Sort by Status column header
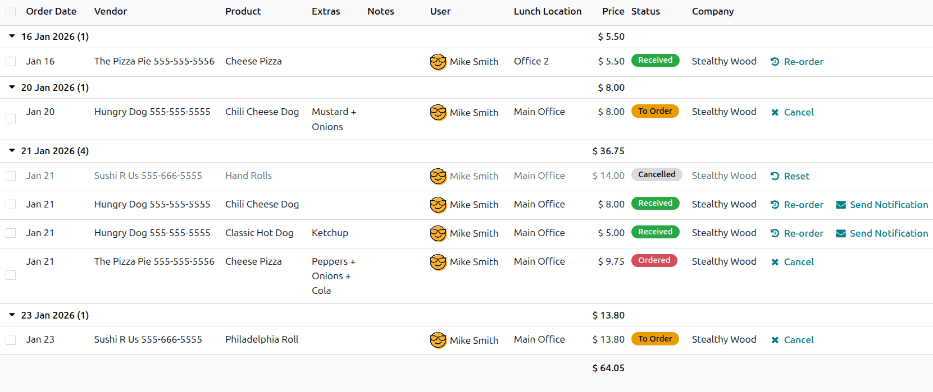The image size is (933, 392). click(646, 11)
